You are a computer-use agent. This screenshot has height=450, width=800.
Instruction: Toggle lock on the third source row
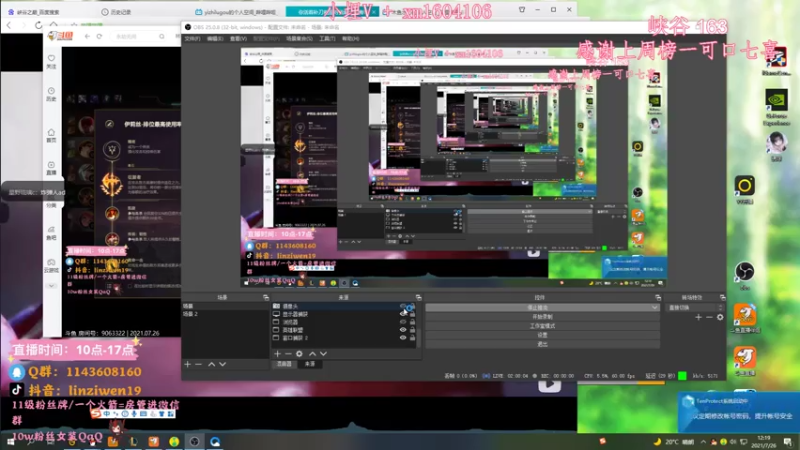(412, 322)
